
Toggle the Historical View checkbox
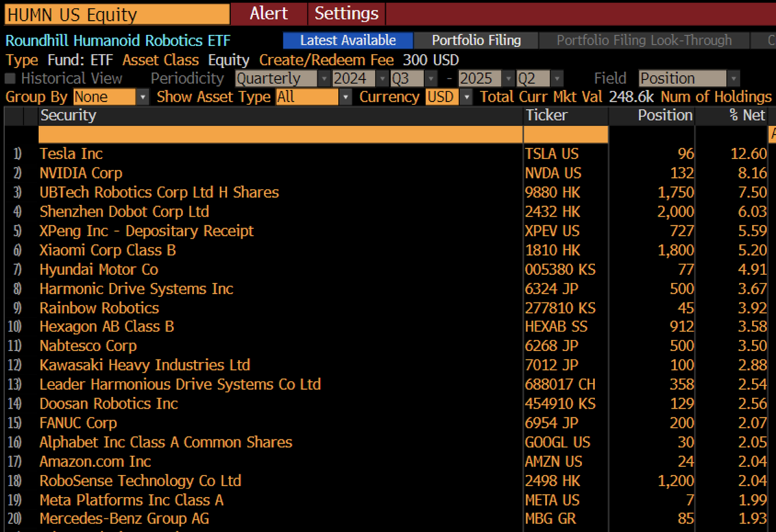point(10,79)
